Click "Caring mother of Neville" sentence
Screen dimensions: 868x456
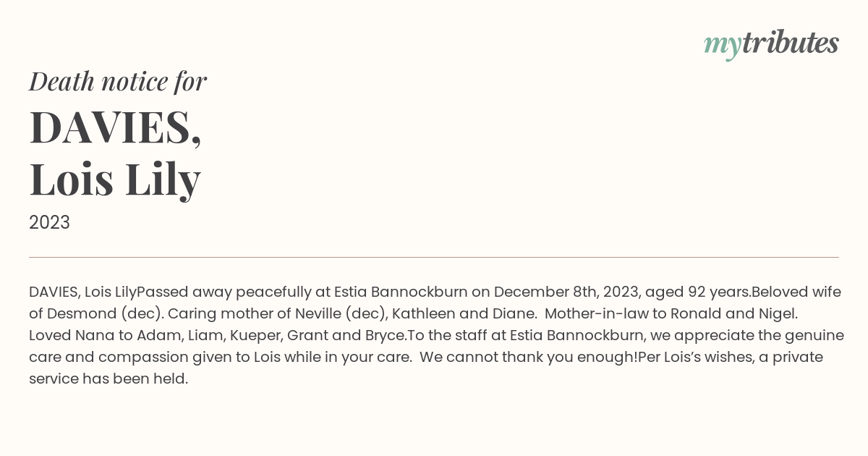[276, 314]
